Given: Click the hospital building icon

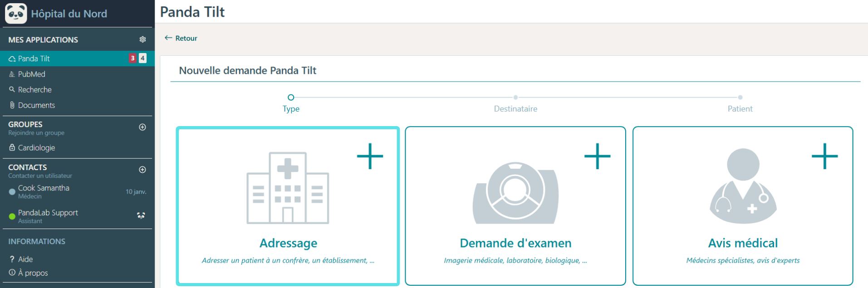Looking at the screenshot, I should (288, 188).
